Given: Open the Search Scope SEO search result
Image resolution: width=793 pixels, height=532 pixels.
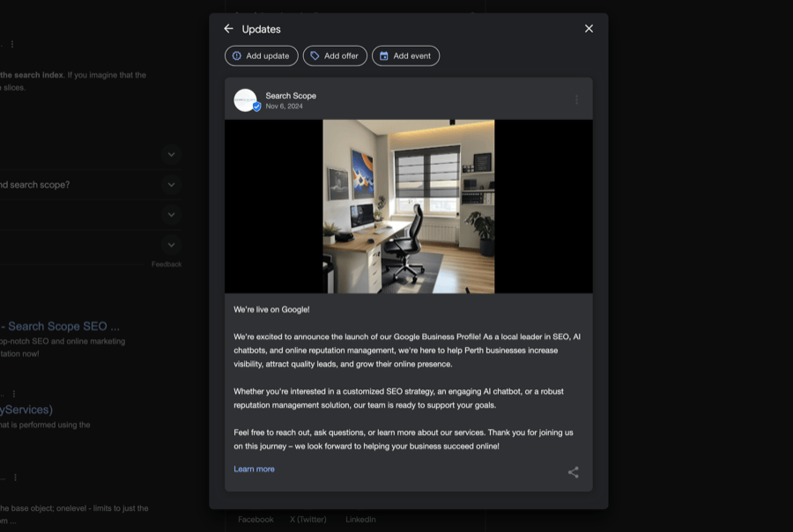Looking at the screenshot, I should (x=60, y=326).
